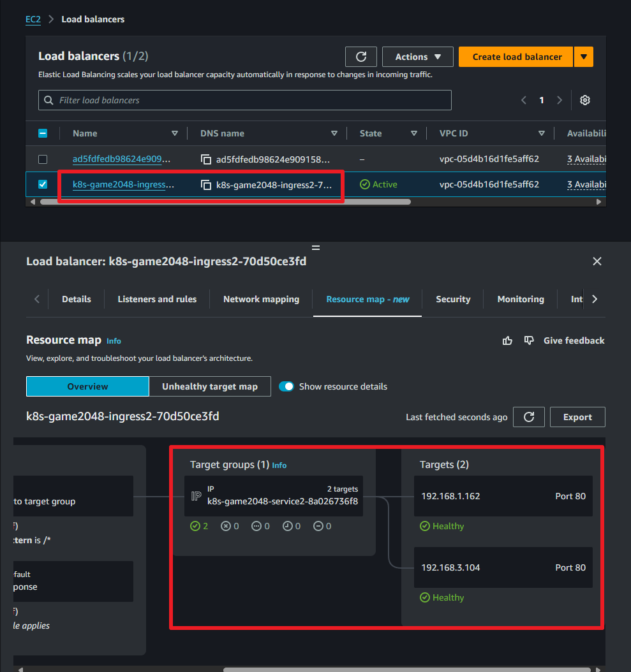
Task: Go to next page of load balancers
Action: [560, 100]
